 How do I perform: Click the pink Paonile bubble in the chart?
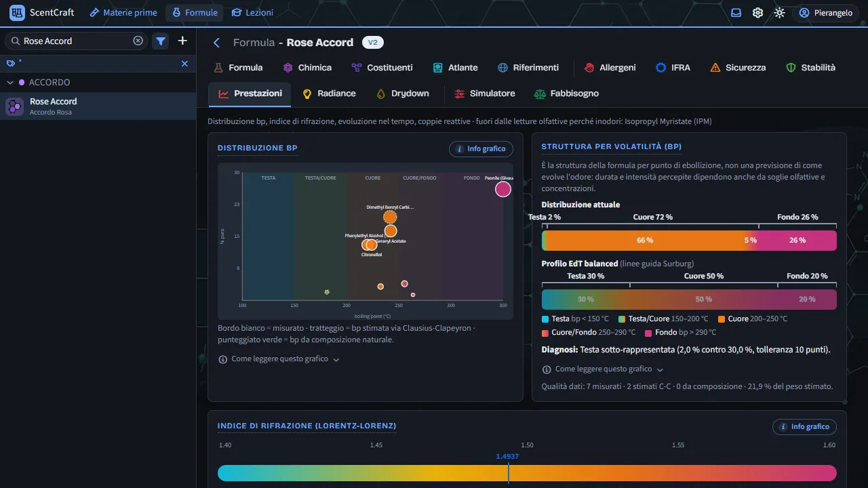tap(502, 189)
